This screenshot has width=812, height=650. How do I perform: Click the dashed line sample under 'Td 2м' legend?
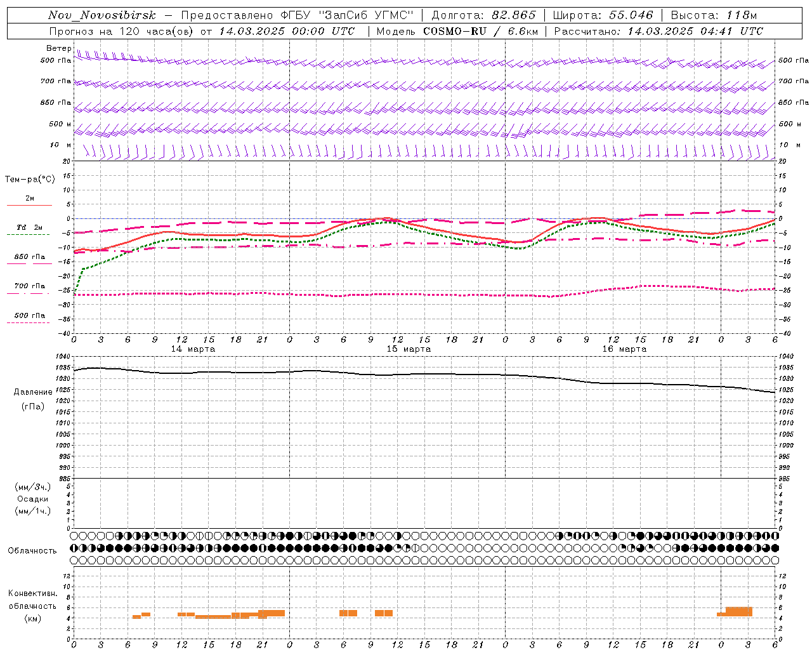coord(29,234)
